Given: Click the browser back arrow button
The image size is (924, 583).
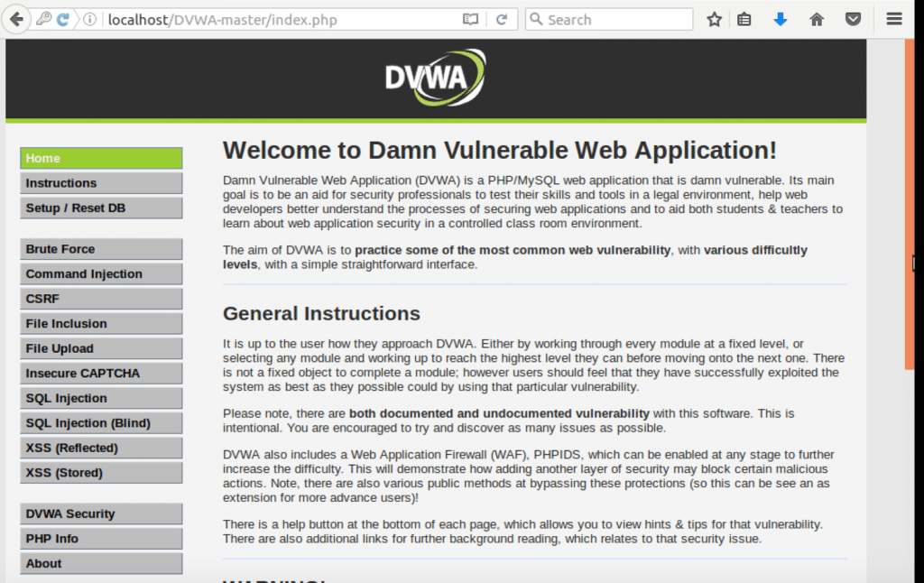Looking at the screenshot, I should [x=16, y=20].
